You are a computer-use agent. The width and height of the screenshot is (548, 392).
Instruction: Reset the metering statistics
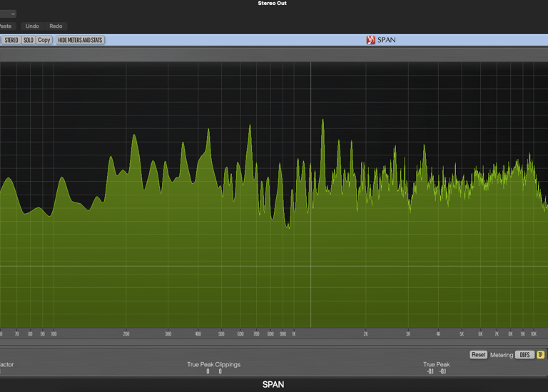pyautogui.click(x=478, y=355)
